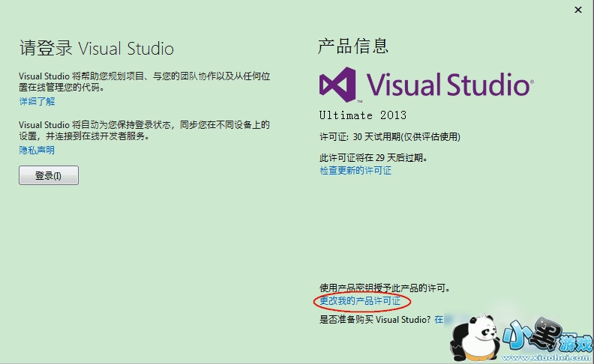Click the 产品信息 heading text
594x364 pixels.
tap(353, 46)
